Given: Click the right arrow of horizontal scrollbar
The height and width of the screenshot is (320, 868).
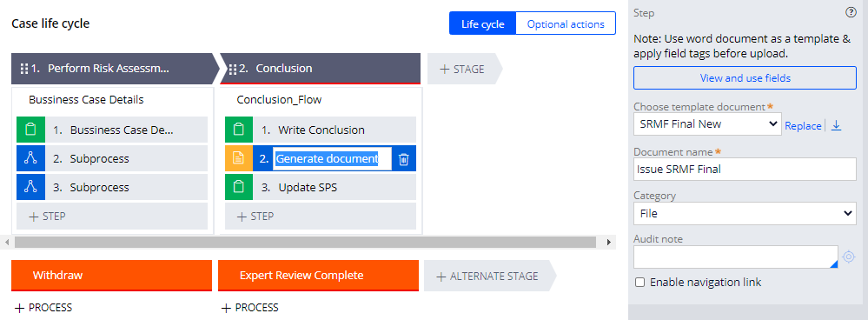Looking at the screenshot, I should click(x=608, y=242).
